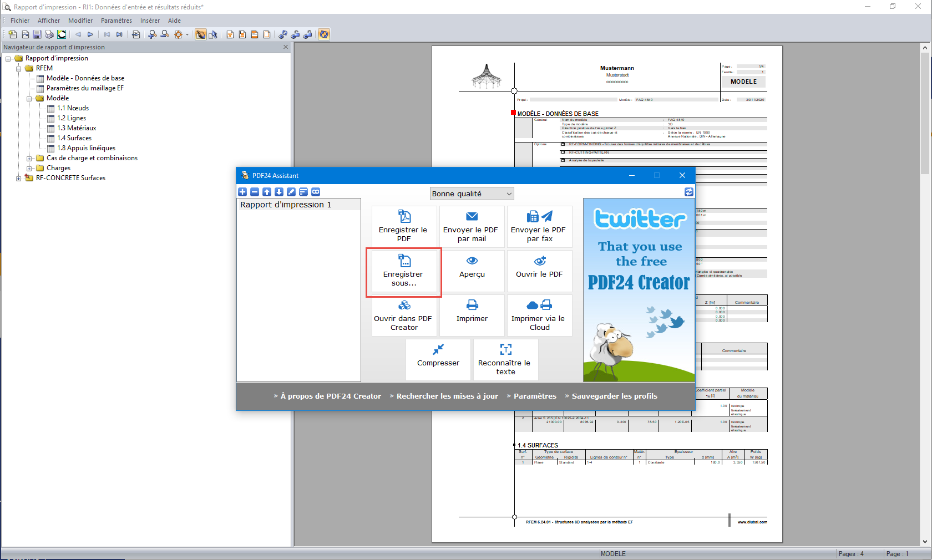The width and height of the screenshot is (932, 560).
Task: Open the 'Bonne qualité' quality dropdown
Action: click(x=471, y=194)
